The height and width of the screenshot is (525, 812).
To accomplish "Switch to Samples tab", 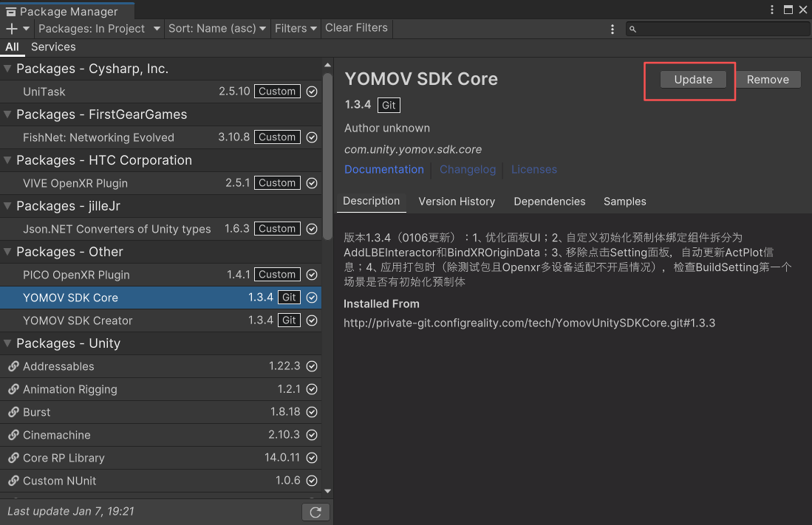I will coord(624,202).
